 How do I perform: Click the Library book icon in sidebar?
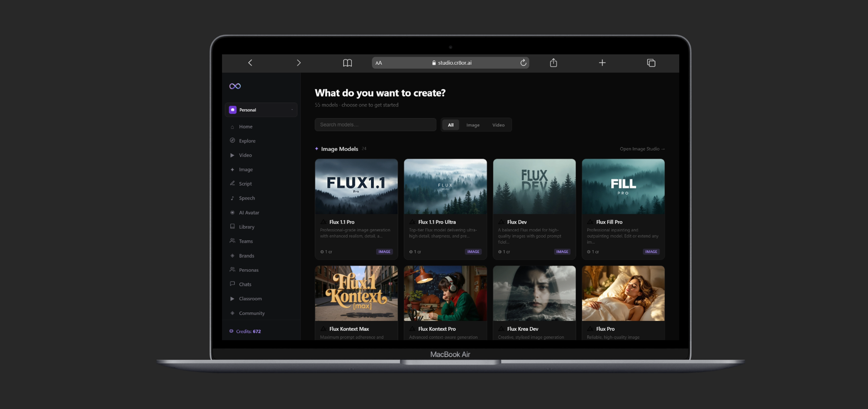[232, 226]
